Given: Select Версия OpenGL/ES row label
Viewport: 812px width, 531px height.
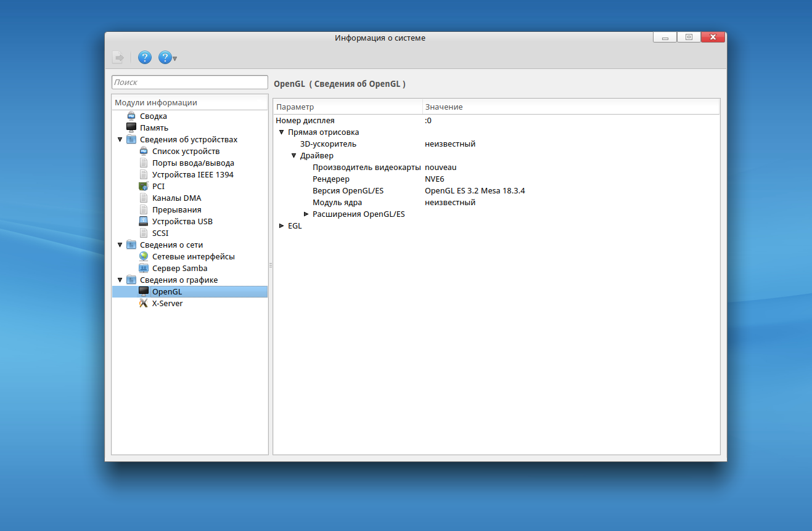Looking at the screenshot, I should pos(348,191).
